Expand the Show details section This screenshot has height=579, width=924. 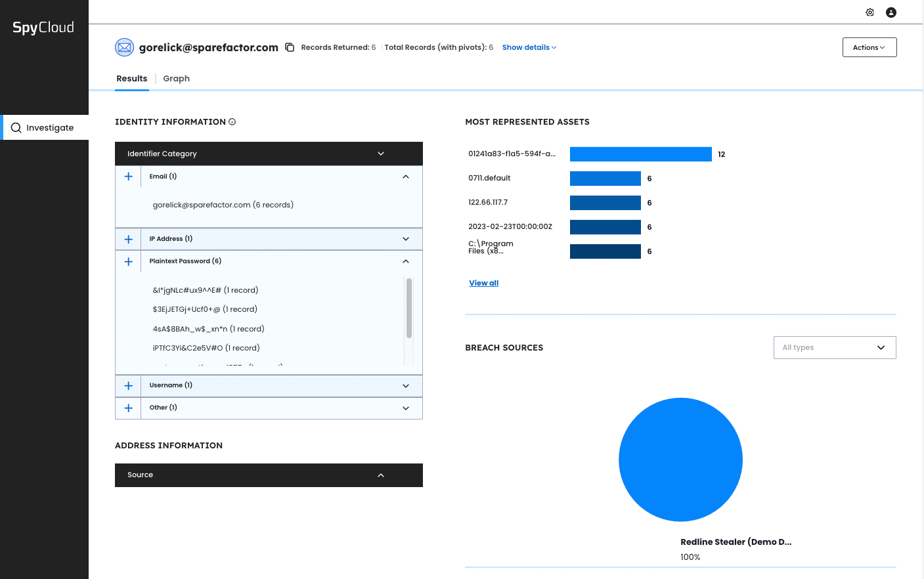(x=529, y=47)
